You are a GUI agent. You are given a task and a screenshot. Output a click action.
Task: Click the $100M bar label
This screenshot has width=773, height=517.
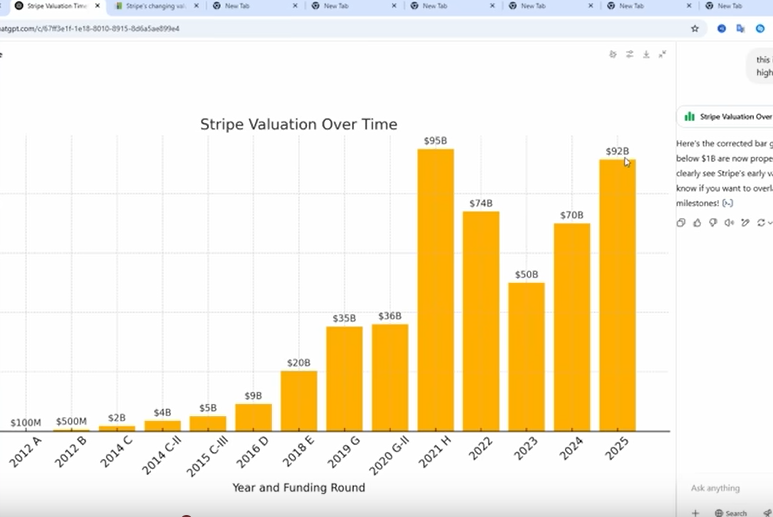(x=26, y=423)
